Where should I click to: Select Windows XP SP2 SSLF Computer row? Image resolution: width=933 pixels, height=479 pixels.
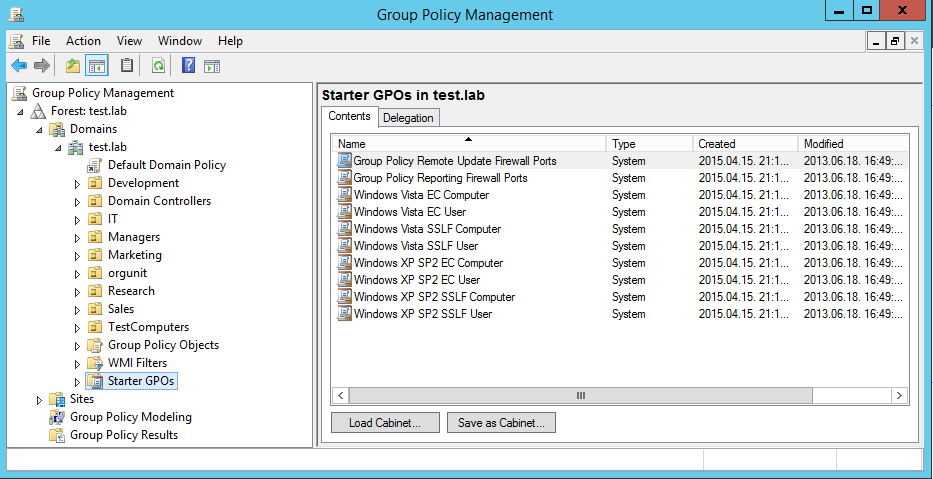tap(620, 297)
